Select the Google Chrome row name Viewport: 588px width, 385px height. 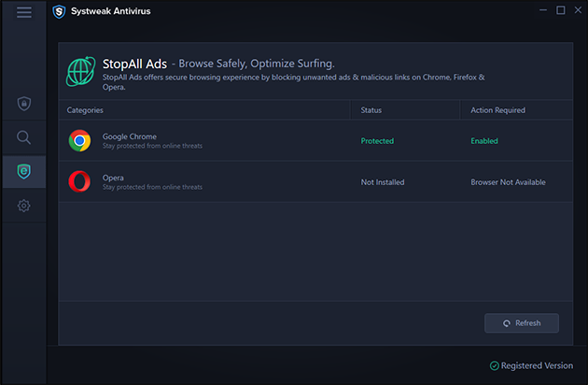(x=130, y=135)
